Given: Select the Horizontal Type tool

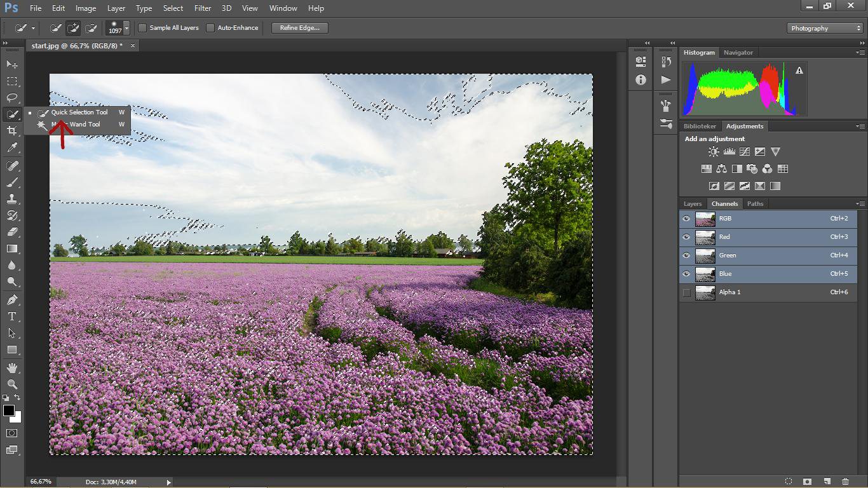Looking at the screenshot, I should click(x=12, y=316).
